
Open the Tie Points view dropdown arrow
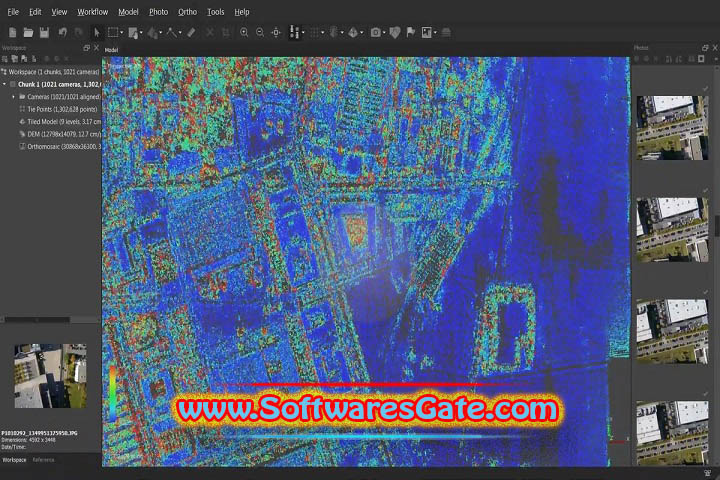click(303, 33)
